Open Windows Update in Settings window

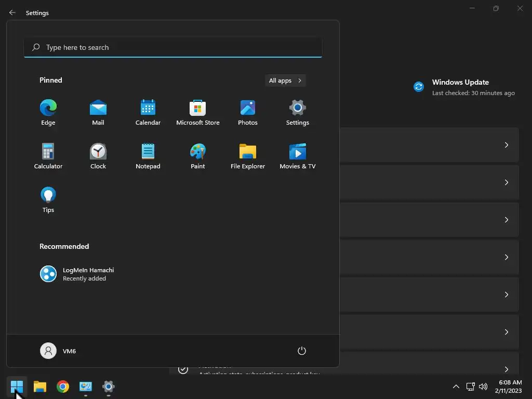click(x=464, y=87)
